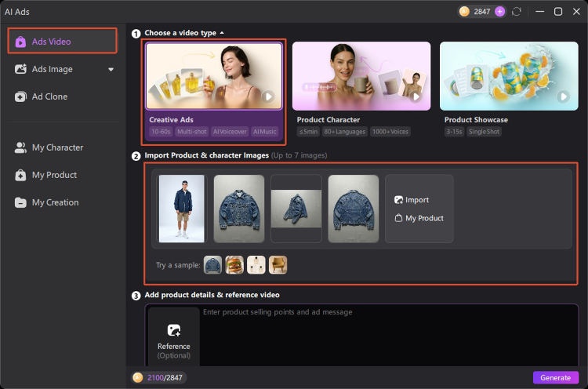Select the imported model wearing jacket image
The width and height of the screenshot is (588, 389).
click(x=182, y=209)
